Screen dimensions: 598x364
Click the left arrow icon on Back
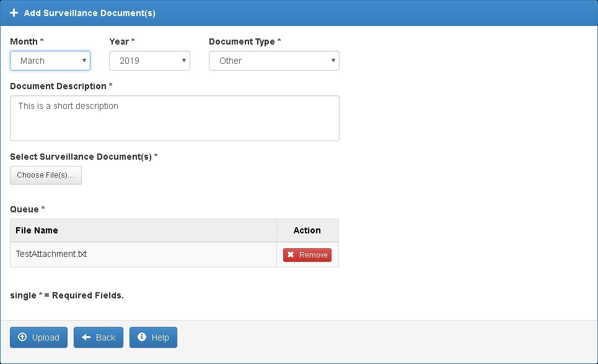point(86,337)
